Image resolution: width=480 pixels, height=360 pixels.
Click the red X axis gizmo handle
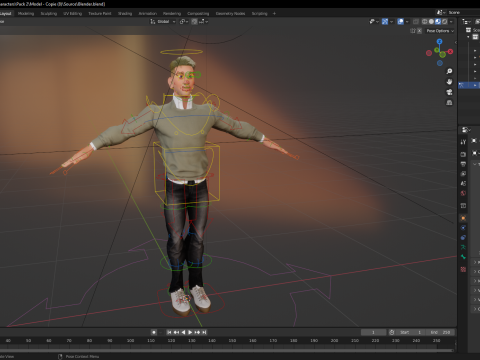(450, 51)
